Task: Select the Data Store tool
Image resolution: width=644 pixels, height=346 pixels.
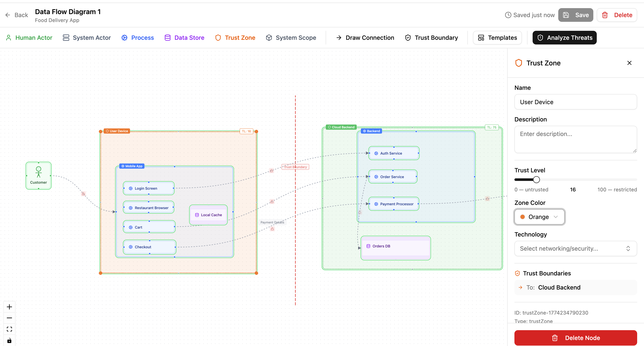Action: tap(184, 37)
